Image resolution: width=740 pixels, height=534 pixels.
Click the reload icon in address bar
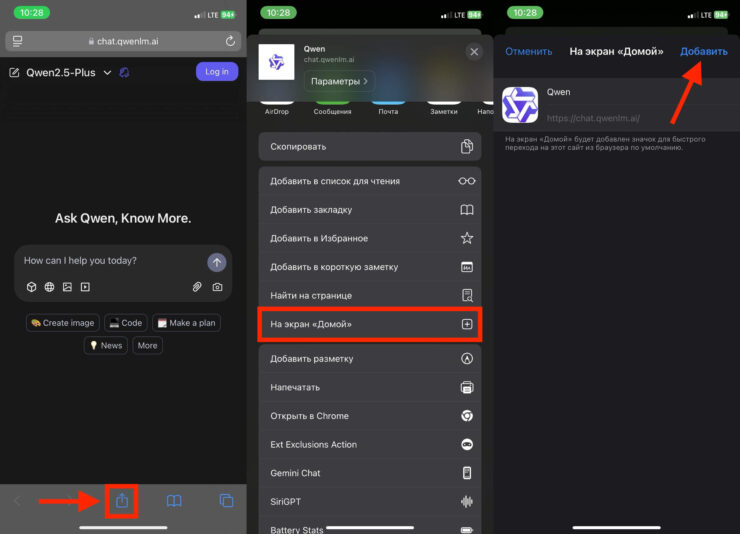click(x=231, y=41)
